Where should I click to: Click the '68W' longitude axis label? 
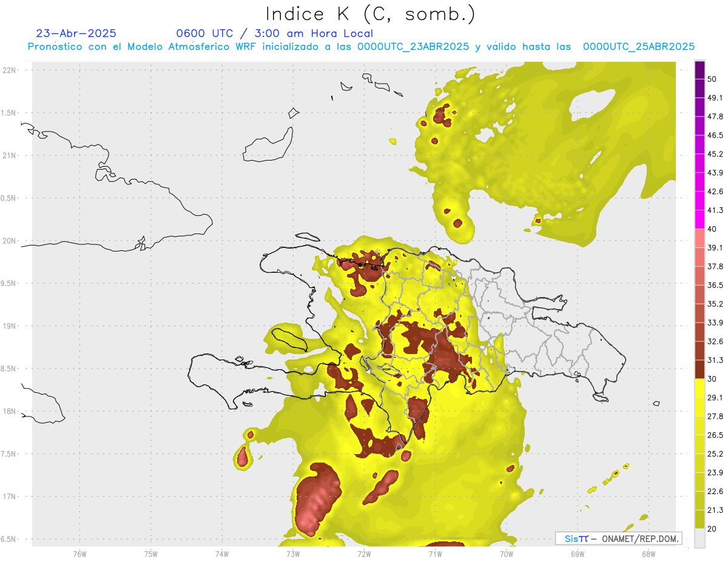click(649, 554)
